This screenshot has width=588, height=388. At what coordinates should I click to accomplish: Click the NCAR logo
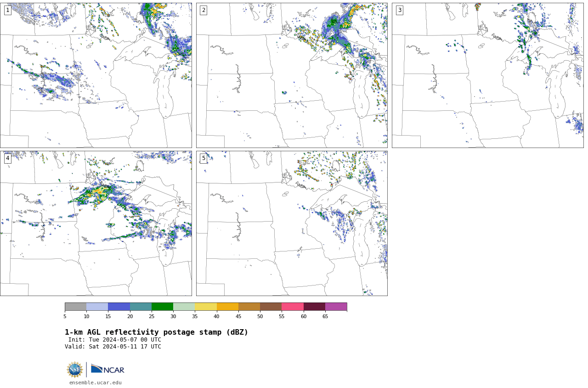pyautogui.click(x=107, y=369)
